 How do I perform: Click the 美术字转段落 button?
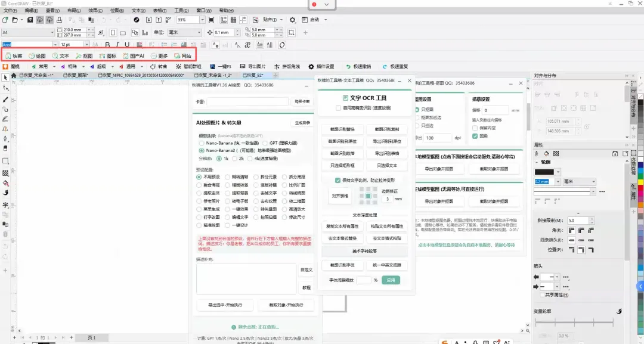pyautogui.click(x=364, y=251)
